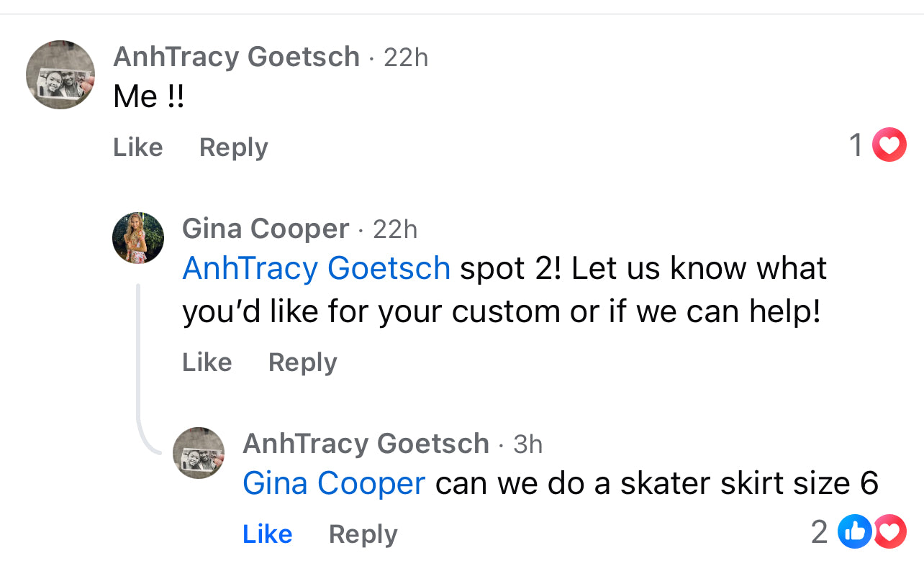Open AnhTracy Goetsch's profile photo on the top comment

click(x=60, y=75)
